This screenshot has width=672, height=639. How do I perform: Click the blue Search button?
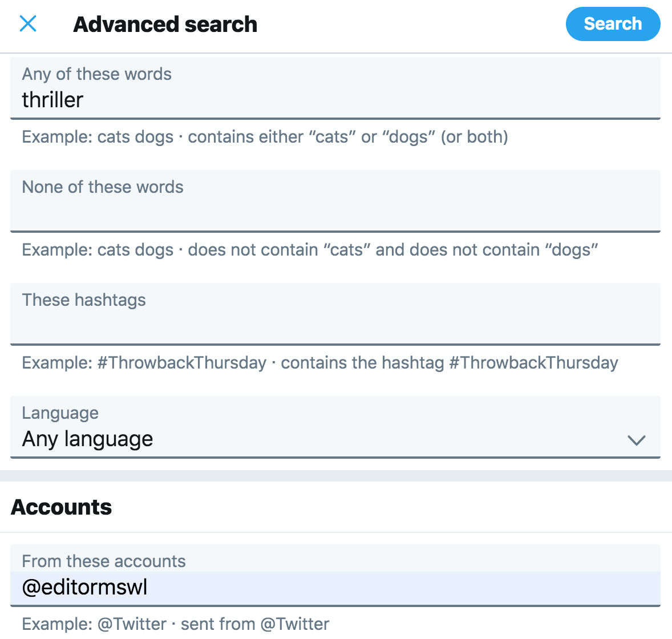tap(613, 24)
